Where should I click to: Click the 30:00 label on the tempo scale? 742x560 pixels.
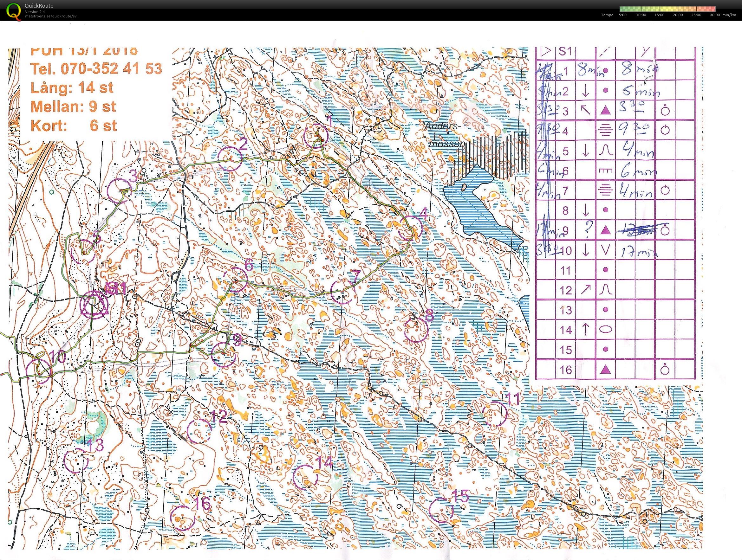(715, 15)
